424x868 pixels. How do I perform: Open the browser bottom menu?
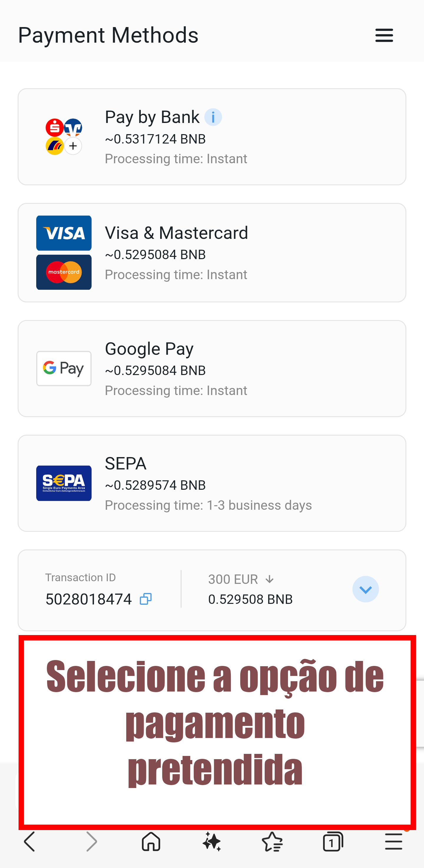pyautogui.click(x=393, y=841)
